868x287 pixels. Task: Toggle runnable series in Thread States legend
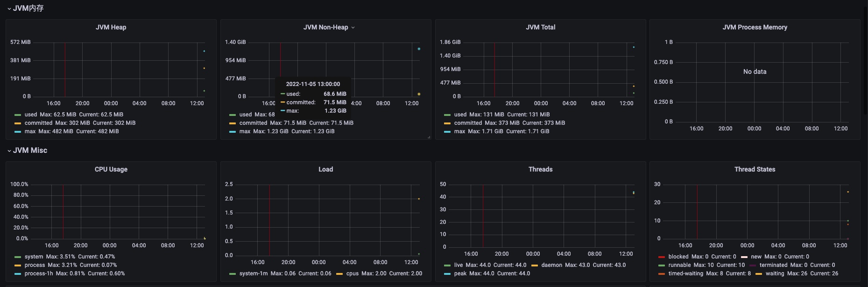pyautogui.click(x=679, y=265)
